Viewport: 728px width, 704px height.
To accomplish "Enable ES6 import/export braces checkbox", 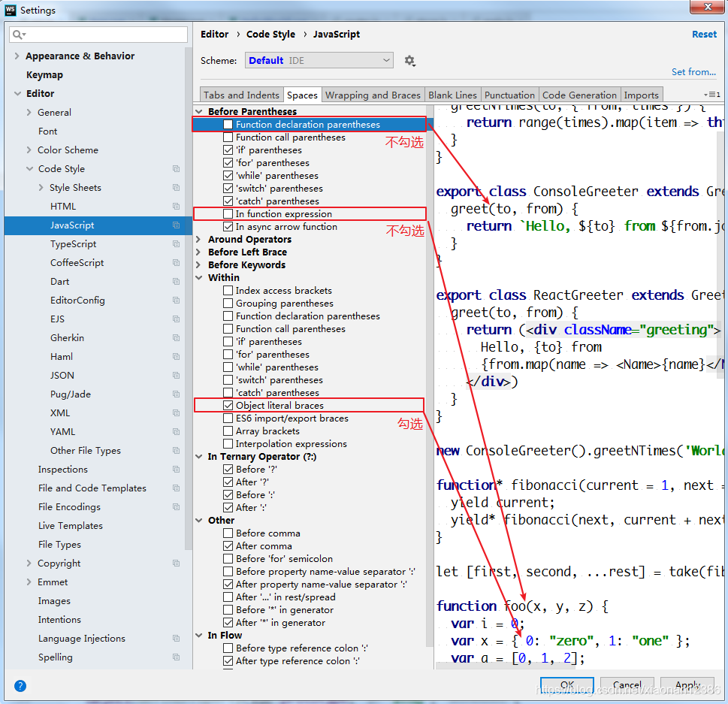I will 228,418.
